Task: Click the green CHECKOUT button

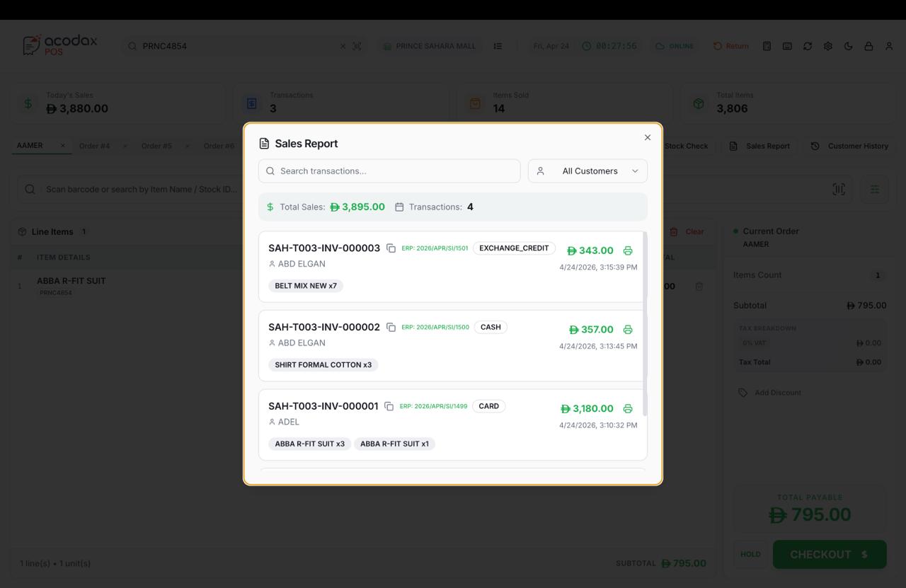Action: tap(830, 554)
